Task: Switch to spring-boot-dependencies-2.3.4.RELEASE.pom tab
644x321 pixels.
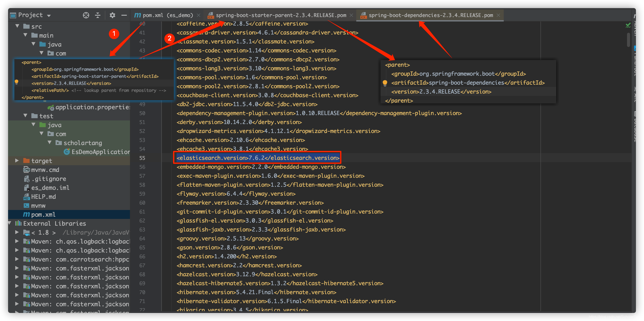Action: point(427,15)
